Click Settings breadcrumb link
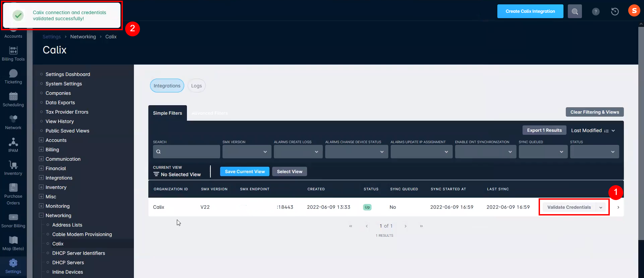This screenshot has width=644, height=278. pos(52,37)
